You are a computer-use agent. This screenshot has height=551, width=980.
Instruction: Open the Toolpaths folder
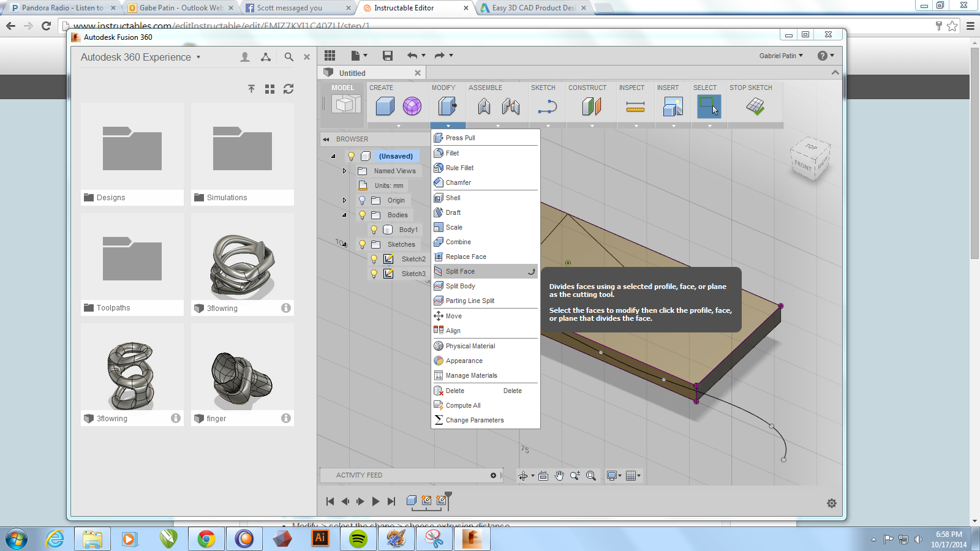132,264
